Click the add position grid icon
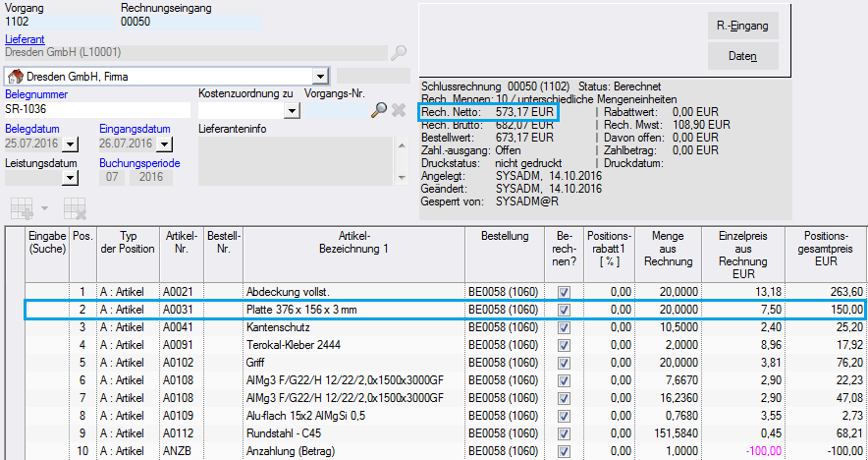The width and height of the screenshot is (868, 460). [x=21, y=207]
